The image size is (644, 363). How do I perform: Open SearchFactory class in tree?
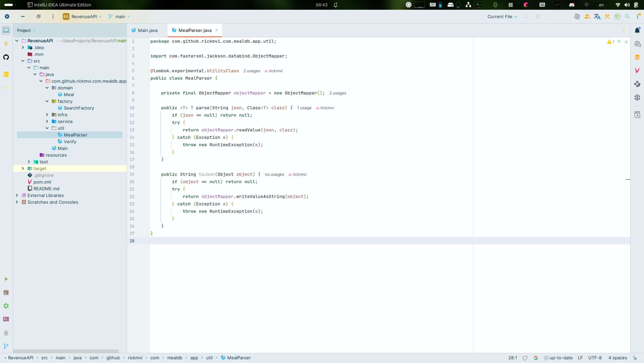(79, 108)
